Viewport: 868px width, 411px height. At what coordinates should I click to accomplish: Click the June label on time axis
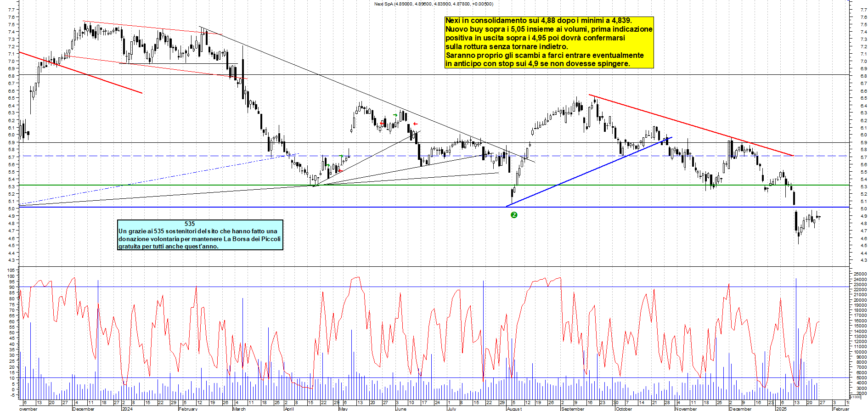401,409
